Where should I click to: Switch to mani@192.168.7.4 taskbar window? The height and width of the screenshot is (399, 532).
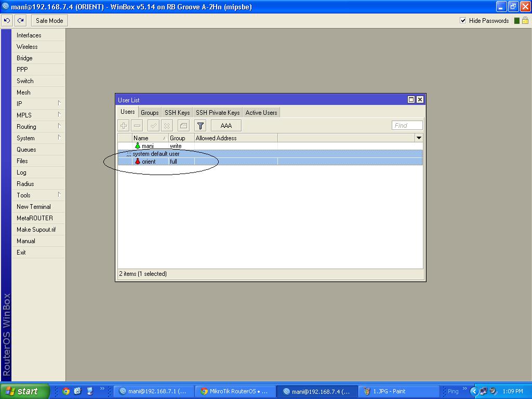click(x=317, y=392)
